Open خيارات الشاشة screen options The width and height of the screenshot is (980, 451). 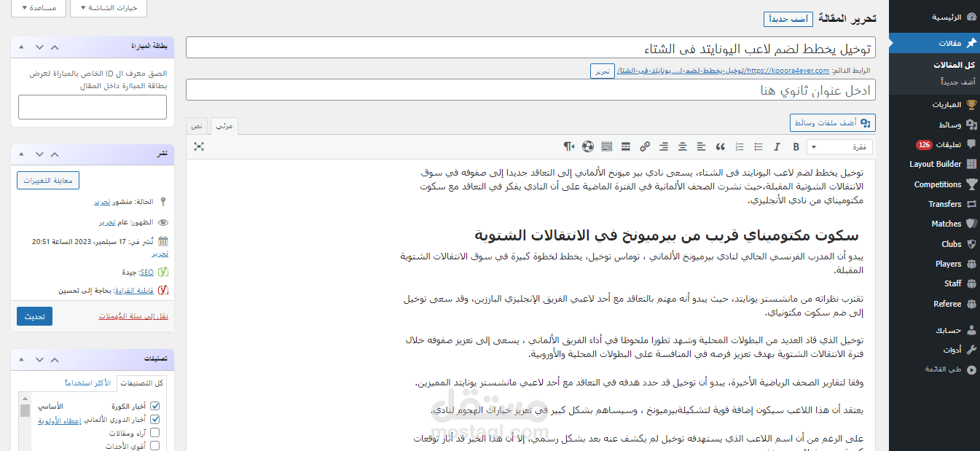point(109,7)
